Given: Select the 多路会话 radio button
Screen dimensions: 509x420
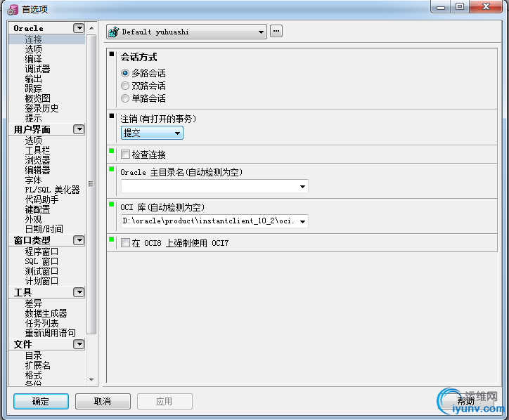Looking at the screenshot, I should (x=125, y=73).
